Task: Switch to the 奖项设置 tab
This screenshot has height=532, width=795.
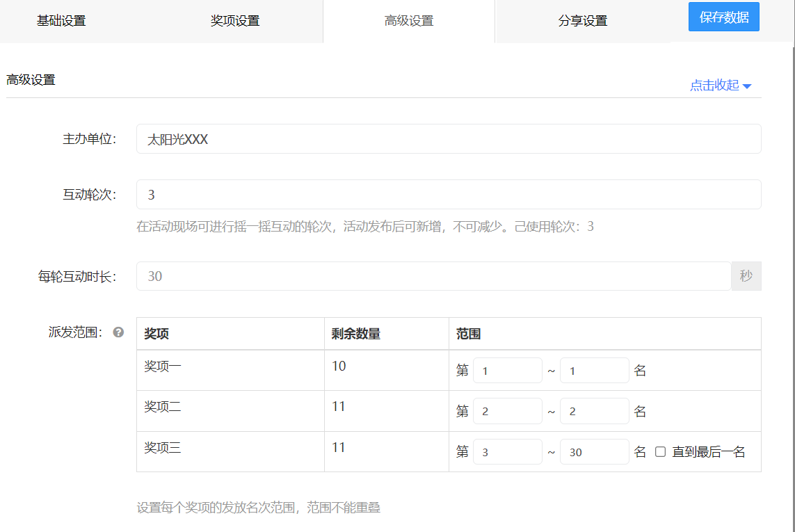Action: 234,21
